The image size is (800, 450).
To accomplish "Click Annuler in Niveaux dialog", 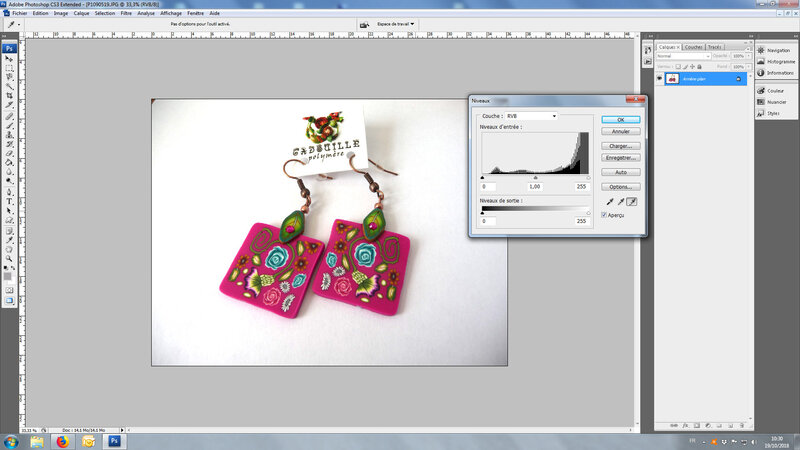I will (620, 132).
